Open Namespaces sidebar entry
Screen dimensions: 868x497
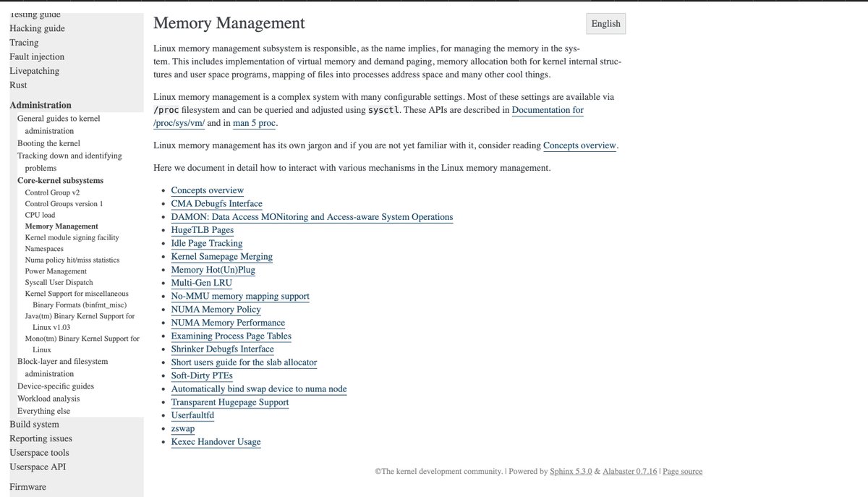[45, 249]
